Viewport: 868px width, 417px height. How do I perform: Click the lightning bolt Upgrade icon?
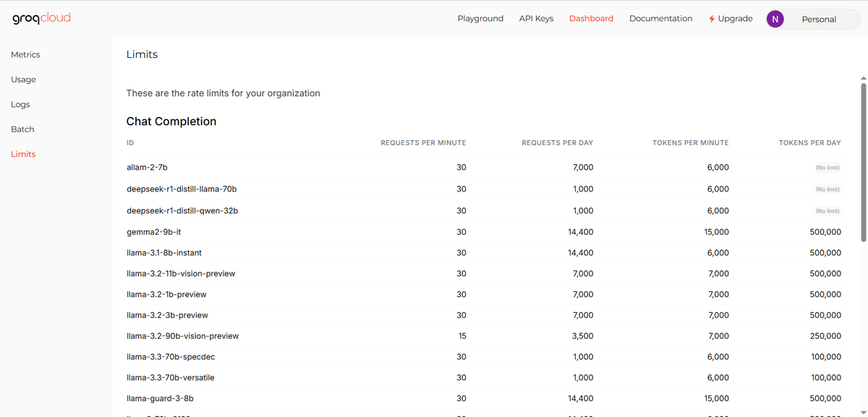[x=712, y=19]
